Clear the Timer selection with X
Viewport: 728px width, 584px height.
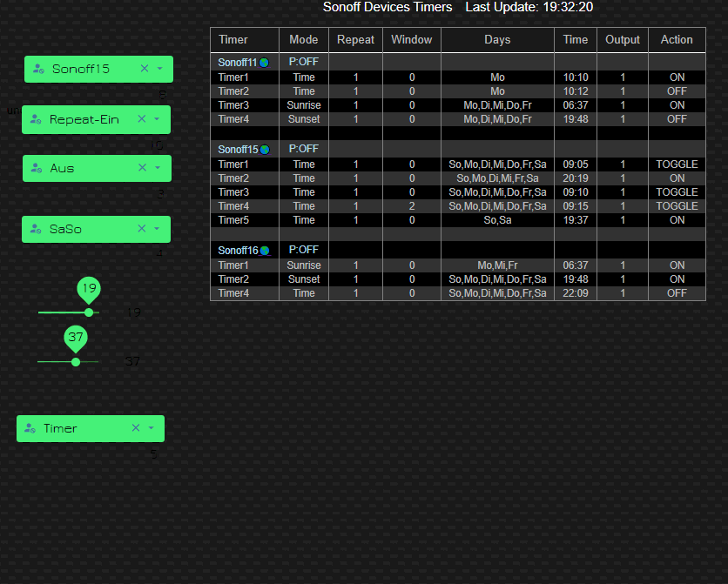pyautogui.click(x=136, y=428)
